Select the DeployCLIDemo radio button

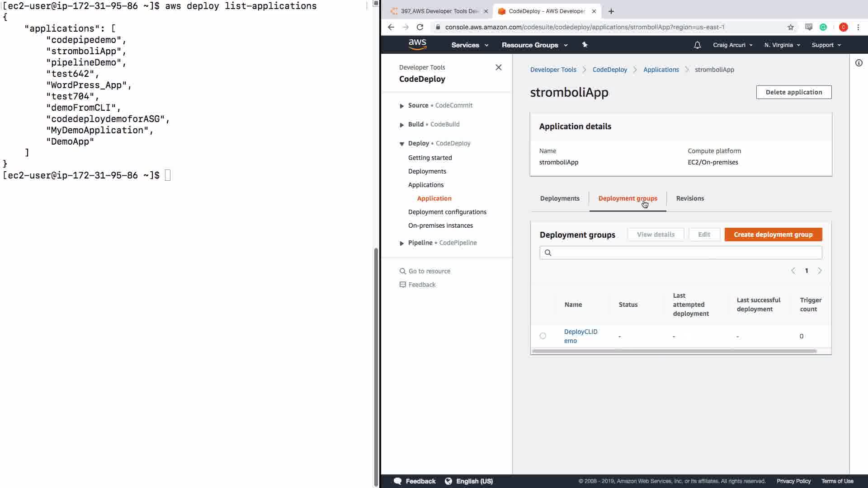pyautogui.click(x=542, y=336)
